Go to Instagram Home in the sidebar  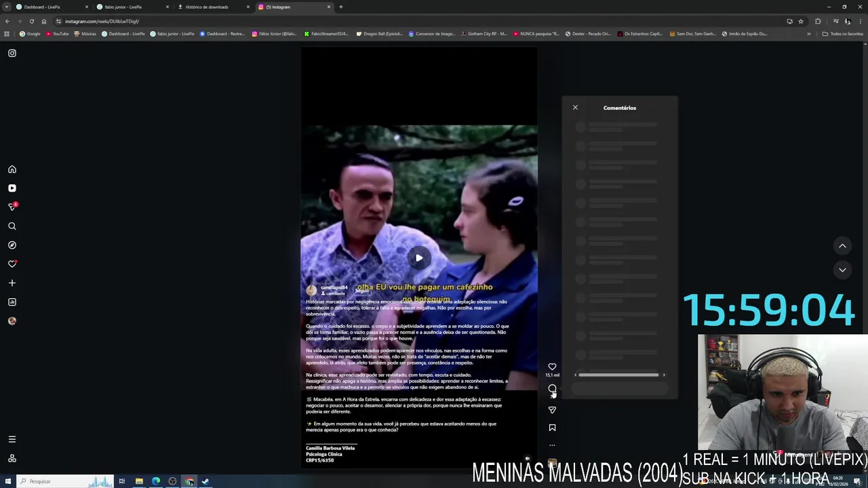tap(12, 169)
